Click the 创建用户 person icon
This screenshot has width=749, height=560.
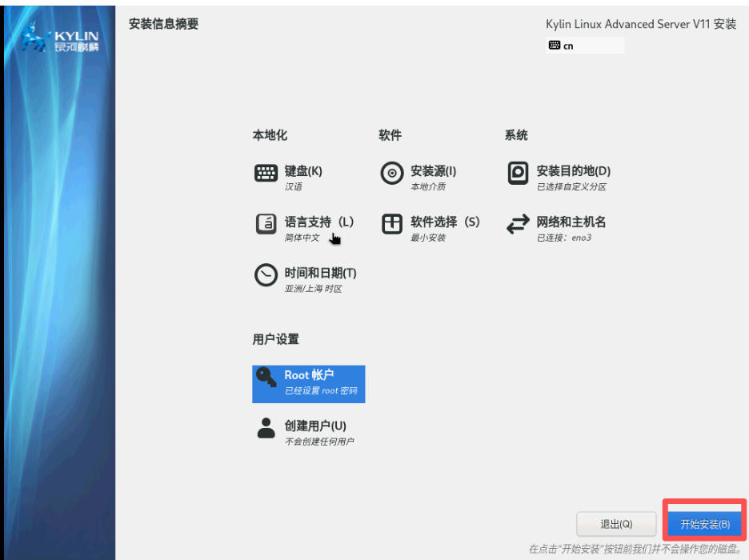pos(266,429)
